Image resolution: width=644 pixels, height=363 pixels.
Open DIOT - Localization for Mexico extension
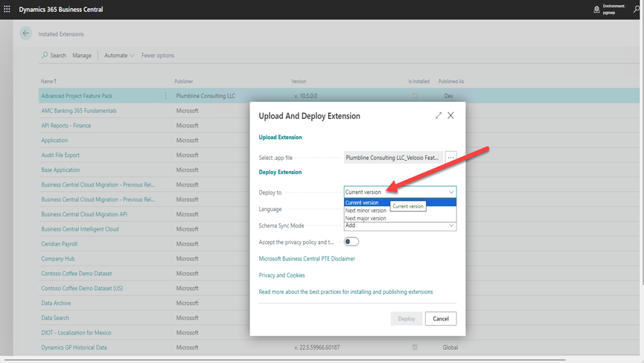[x=76, y=333]
